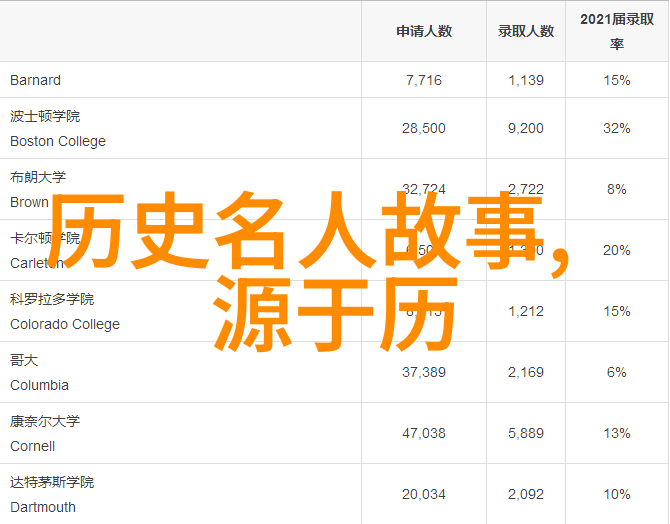This screenshot has width=670, height=524.
Task: Click the Colorado College English name
Action: click(65, 324)
